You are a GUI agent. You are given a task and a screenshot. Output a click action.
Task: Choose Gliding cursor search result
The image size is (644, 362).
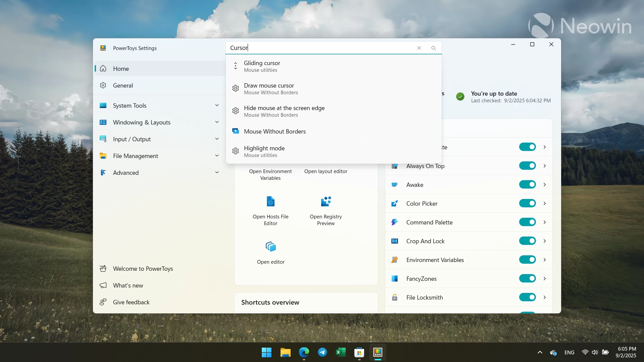(262, 66)
